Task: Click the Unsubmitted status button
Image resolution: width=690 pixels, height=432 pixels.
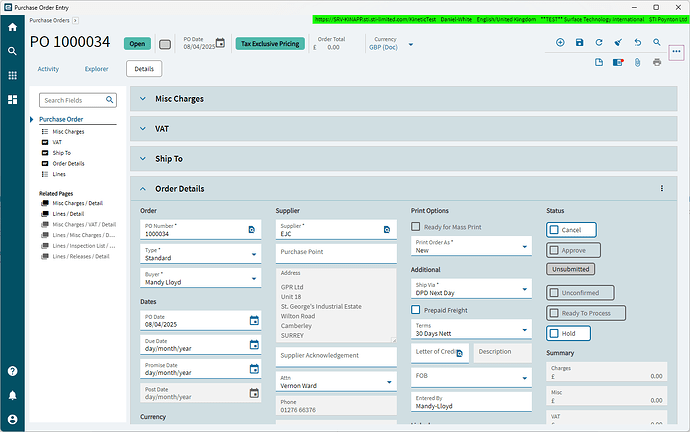Action: point(571,269)
